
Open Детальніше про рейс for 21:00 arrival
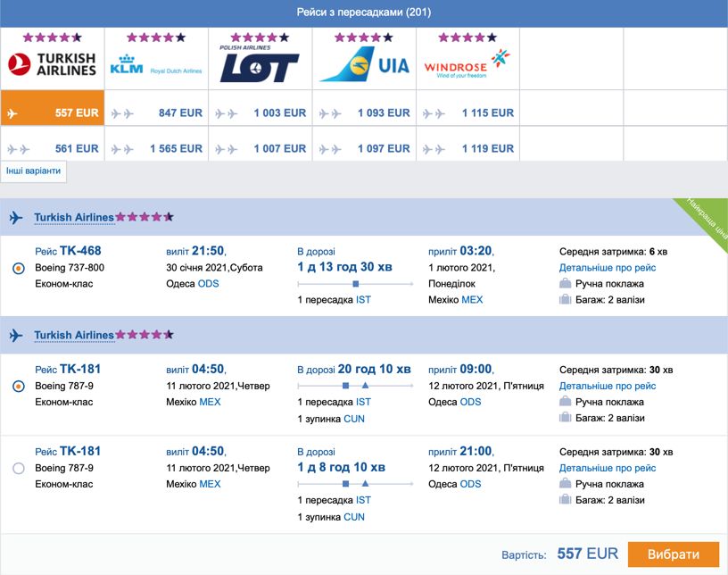pos(608,468)
